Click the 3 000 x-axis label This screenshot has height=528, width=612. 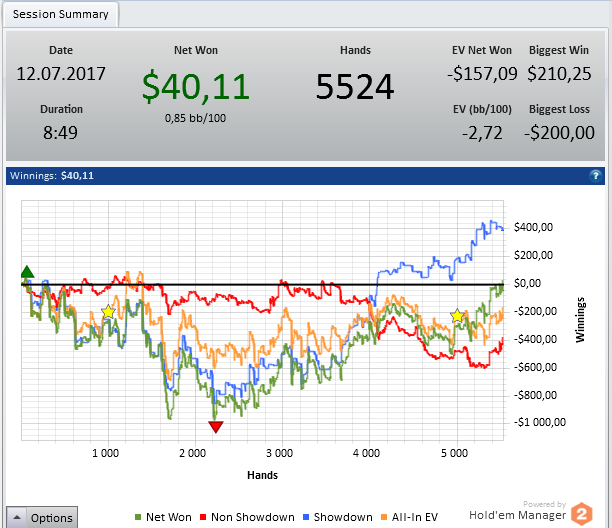pyautogui.click(x=279, y=453)
